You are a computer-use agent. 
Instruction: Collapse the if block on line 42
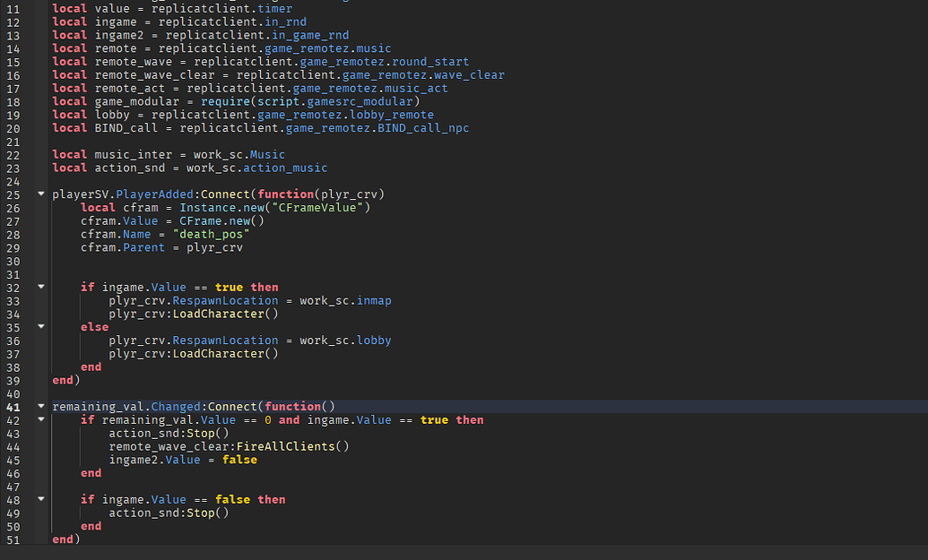(39, 419)
